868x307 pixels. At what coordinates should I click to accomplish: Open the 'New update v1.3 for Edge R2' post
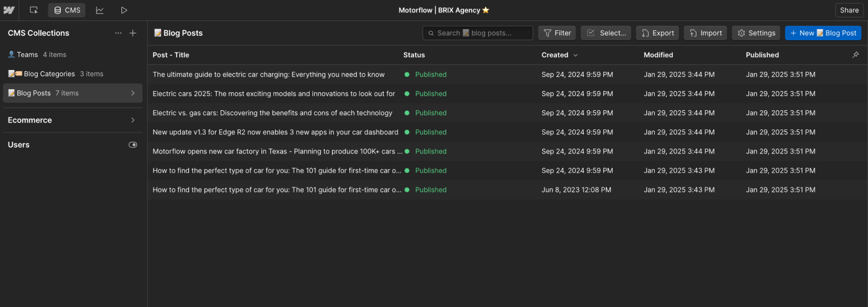click(275, 132)
